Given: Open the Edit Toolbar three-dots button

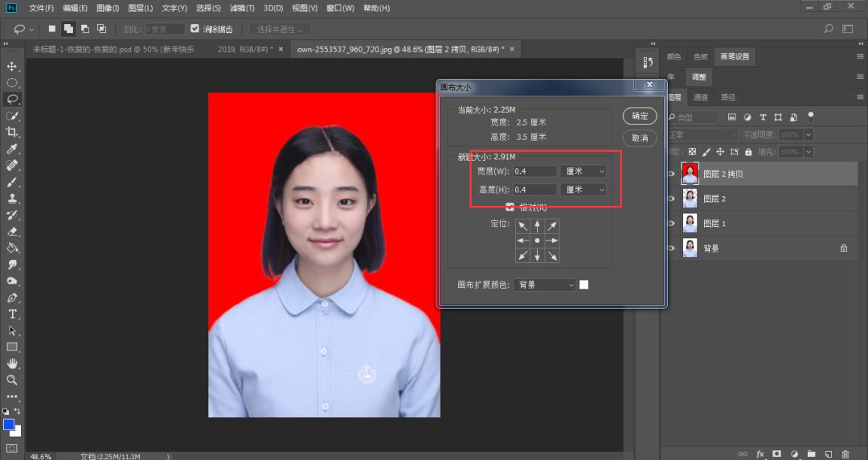Looking at the screenshot, I should pyautogui.click(x=11, y=396).
